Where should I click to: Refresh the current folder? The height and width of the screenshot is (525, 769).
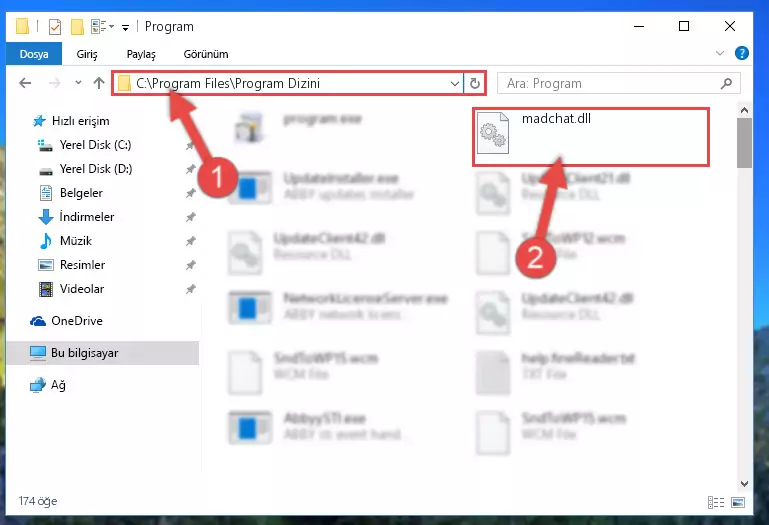474,83
